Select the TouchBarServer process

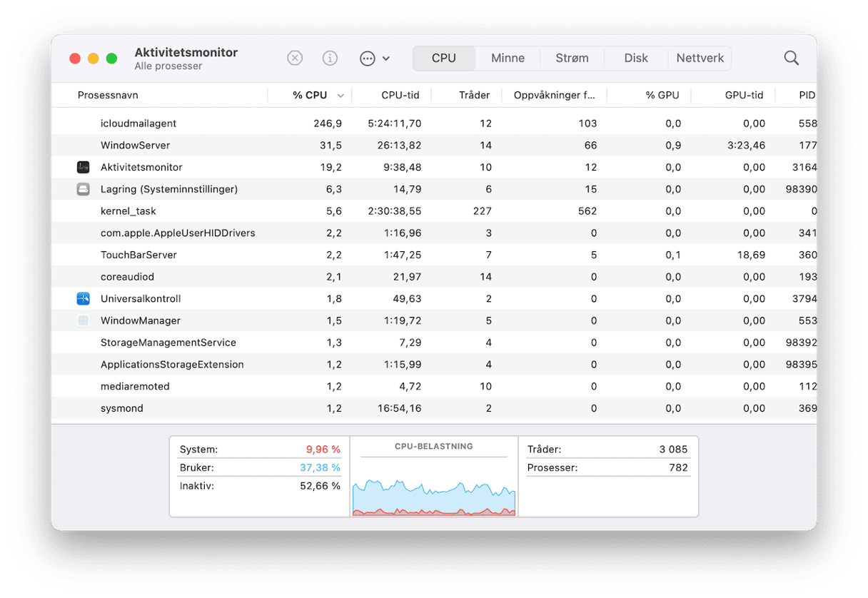point(434,255)
